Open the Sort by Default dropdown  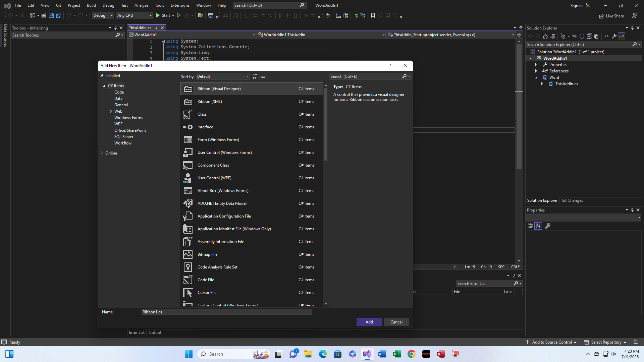click(223, 76)
